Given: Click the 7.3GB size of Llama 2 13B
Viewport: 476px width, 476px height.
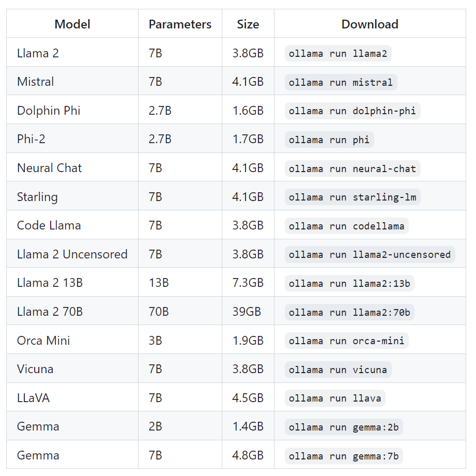Looking at the screenshot, I should 248,283.
